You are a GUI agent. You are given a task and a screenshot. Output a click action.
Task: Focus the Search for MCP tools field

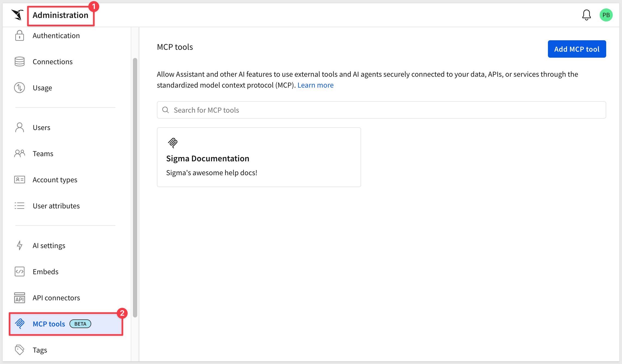[x=381, y=110]
